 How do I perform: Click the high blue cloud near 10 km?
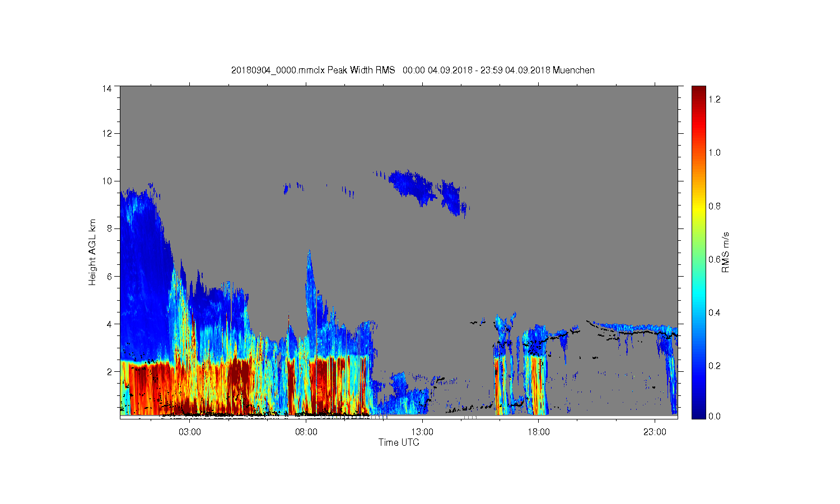coord(414,188)
